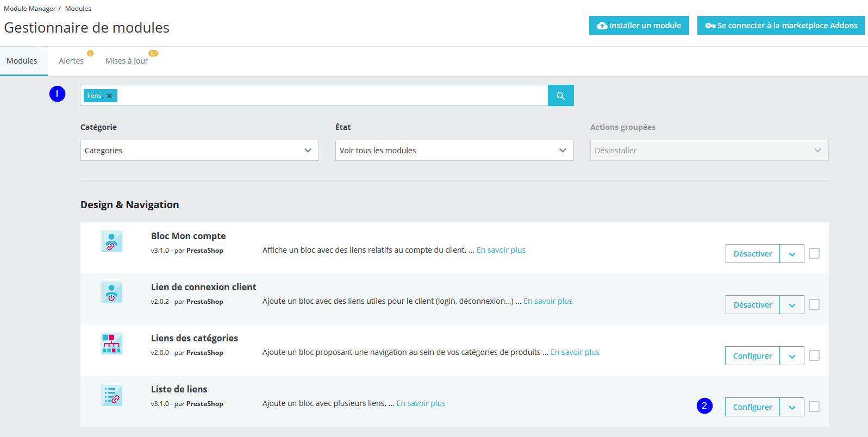Expand actions arrow for Bloc Mon compte
868x437 pixels.
click(x=792, y=254)
